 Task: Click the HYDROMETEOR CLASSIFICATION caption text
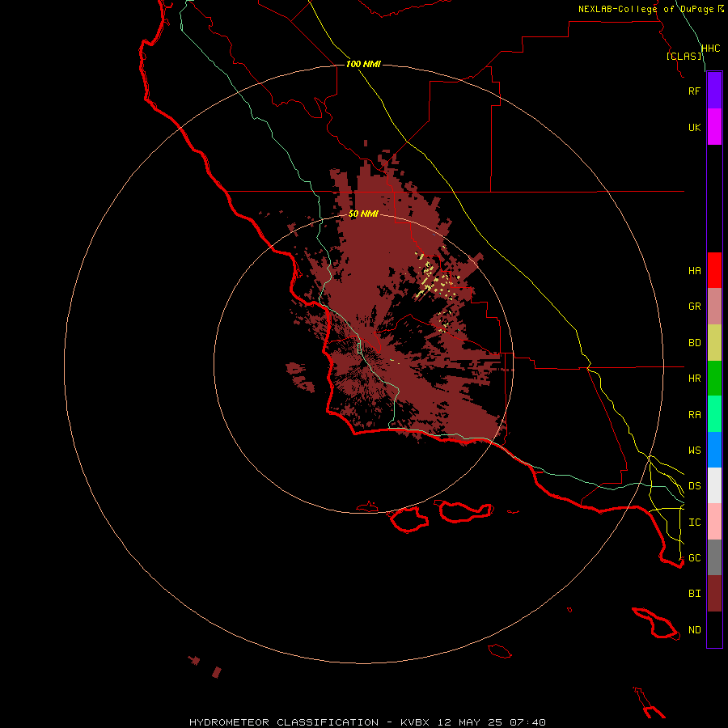(x=284, y=722)
